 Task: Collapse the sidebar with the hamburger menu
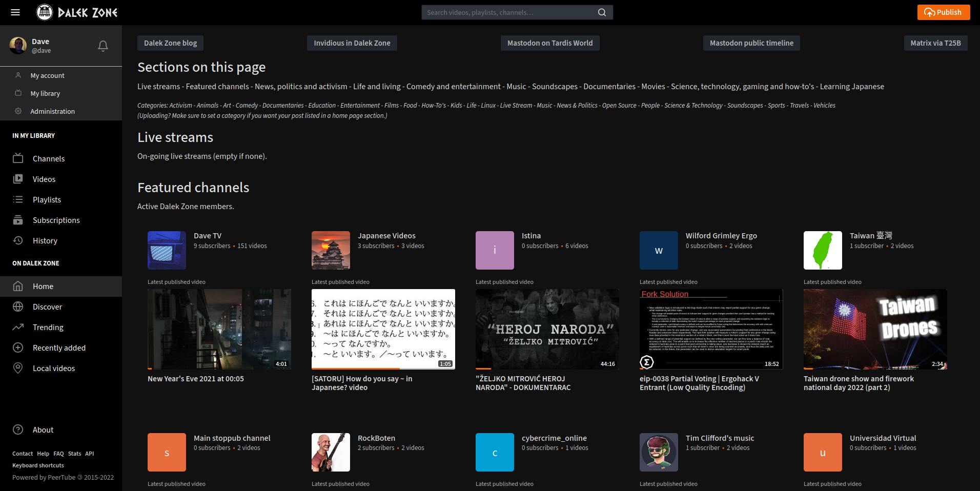tap(15, 12)
